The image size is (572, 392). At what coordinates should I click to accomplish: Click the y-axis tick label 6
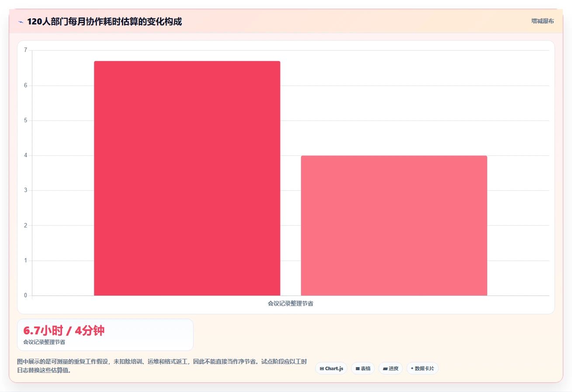tap(25, 86)
